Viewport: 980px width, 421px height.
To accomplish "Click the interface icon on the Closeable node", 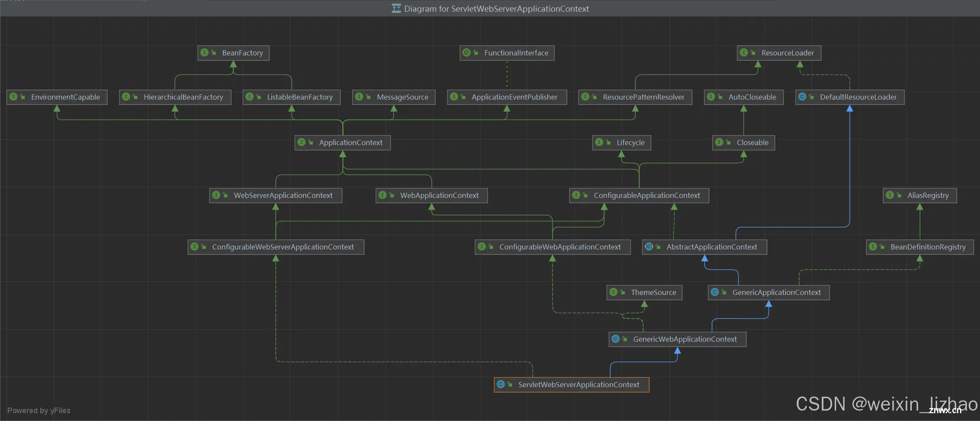I will click(719, 142).
